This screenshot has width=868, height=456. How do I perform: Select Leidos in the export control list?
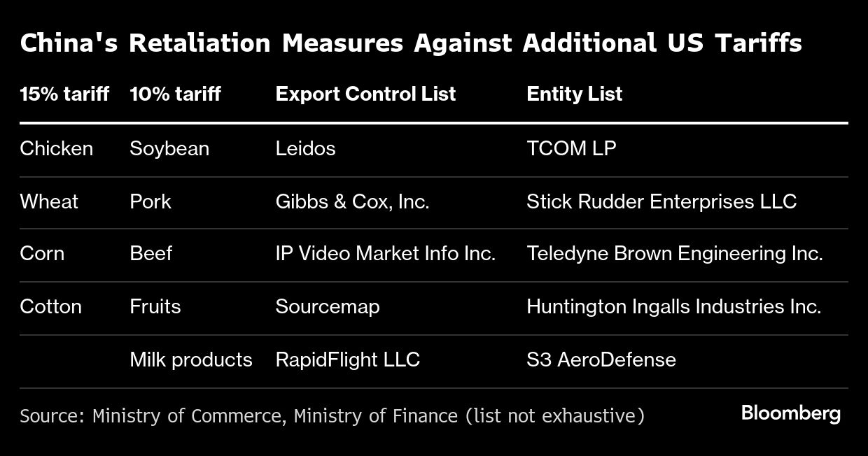[x=305, y=148]
